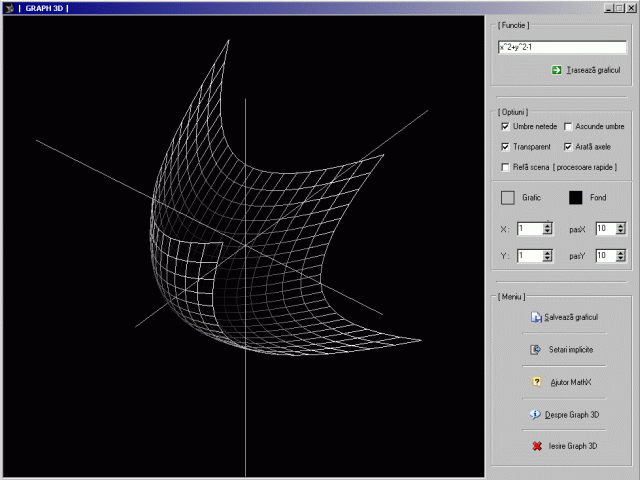Click Setari implicite menu text
640x480 pixels.
[571, 350]
